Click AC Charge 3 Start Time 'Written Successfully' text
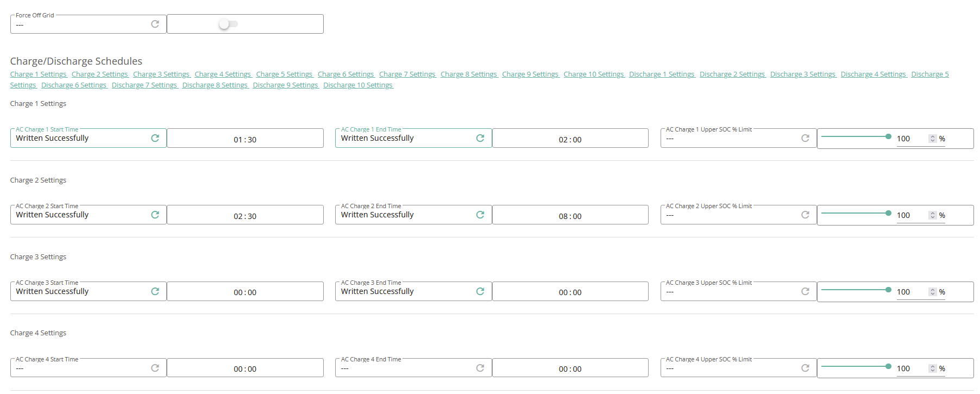 (x=52, y=291)
